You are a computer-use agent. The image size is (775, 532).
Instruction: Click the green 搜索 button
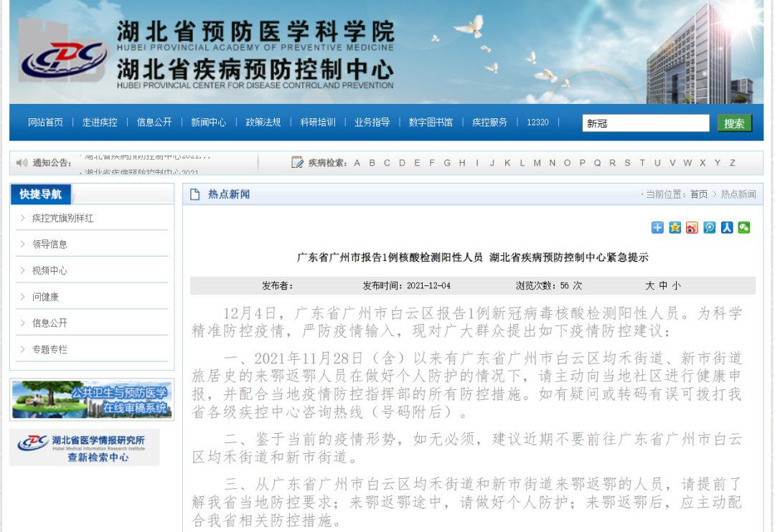[x=735, y=123]
